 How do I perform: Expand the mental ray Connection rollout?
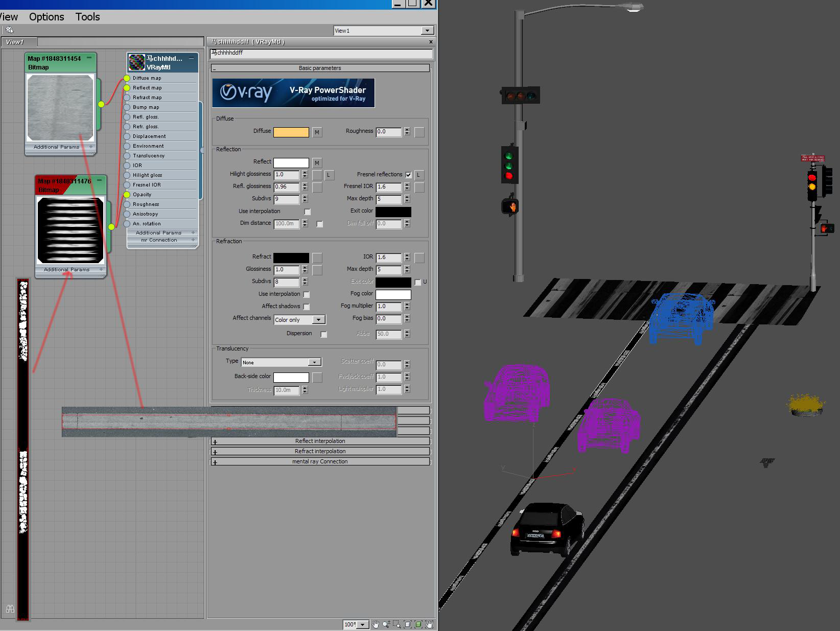(x=320, y=461)
